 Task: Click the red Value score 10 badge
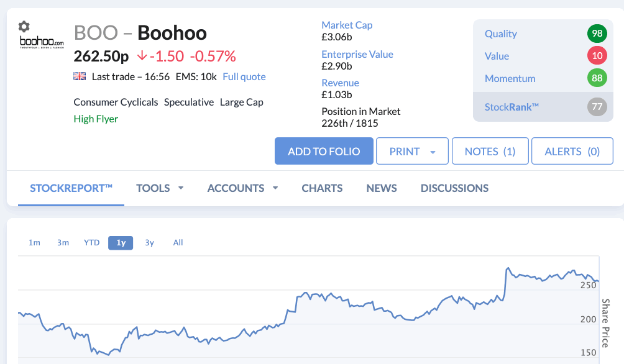(x=597, y=56)
